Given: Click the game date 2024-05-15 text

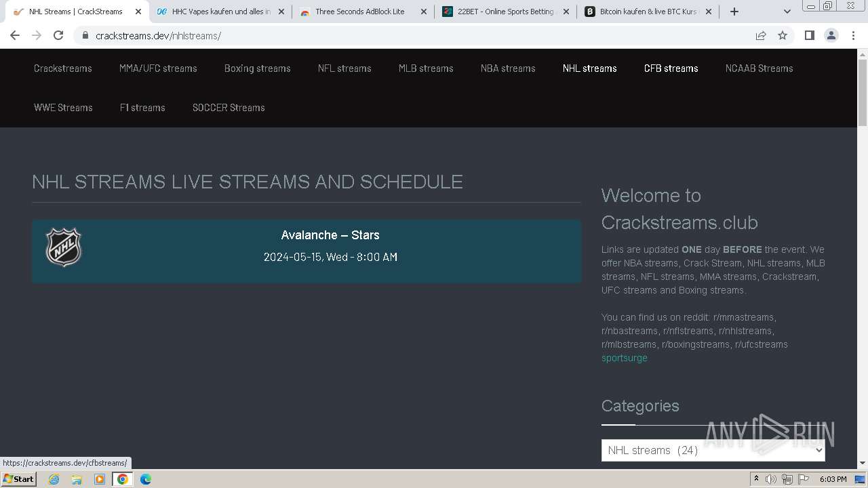Looking at the screenshot, I should tap(330, 257).
